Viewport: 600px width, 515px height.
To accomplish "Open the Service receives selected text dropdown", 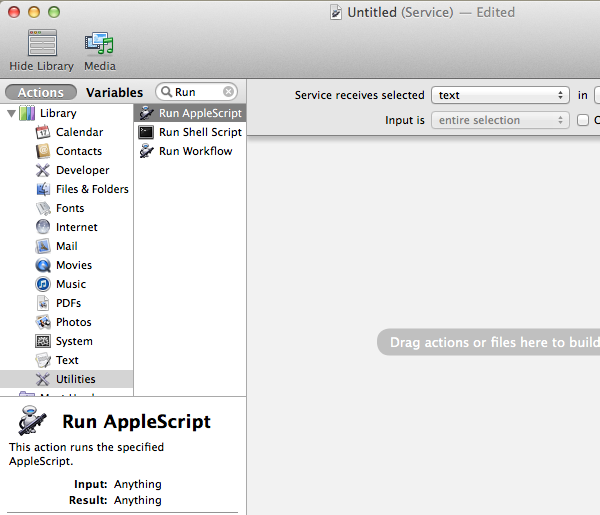I will [x=501, y=95].
